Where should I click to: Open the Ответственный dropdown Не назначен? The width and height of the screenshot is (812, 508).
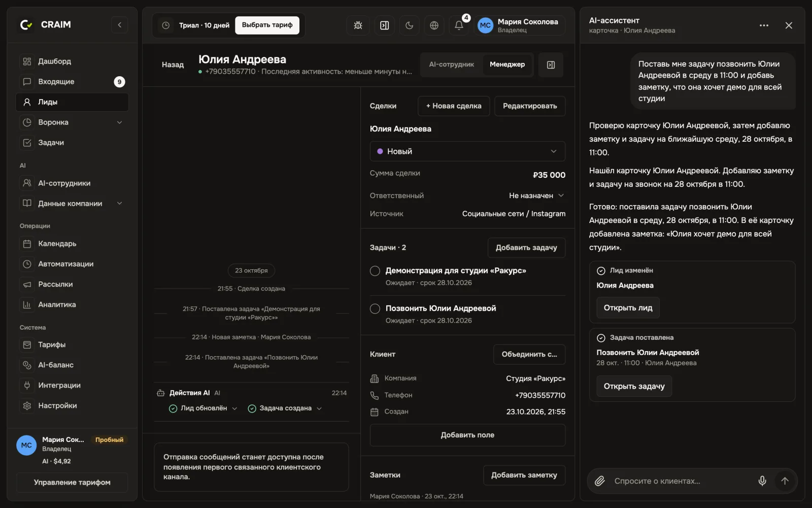coord(536,196)
